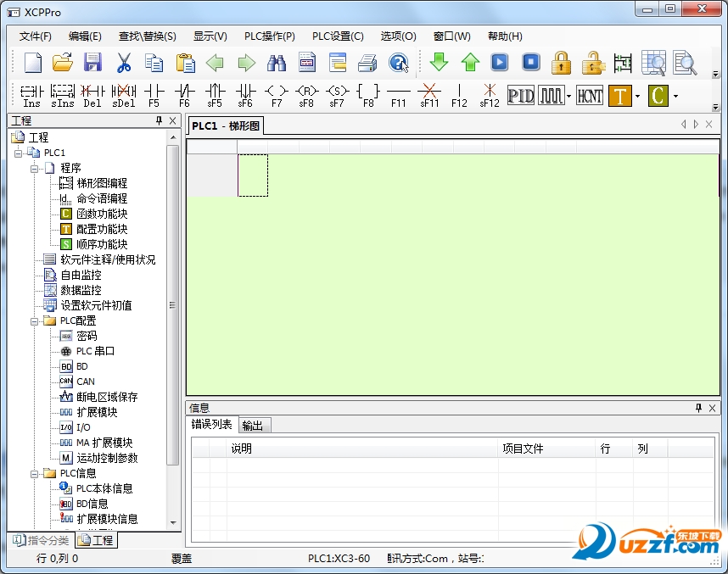Viewport: 728px width, 574px height.
Task: Insert an instruction bracket with F8
Action: [x=368, y=96]
